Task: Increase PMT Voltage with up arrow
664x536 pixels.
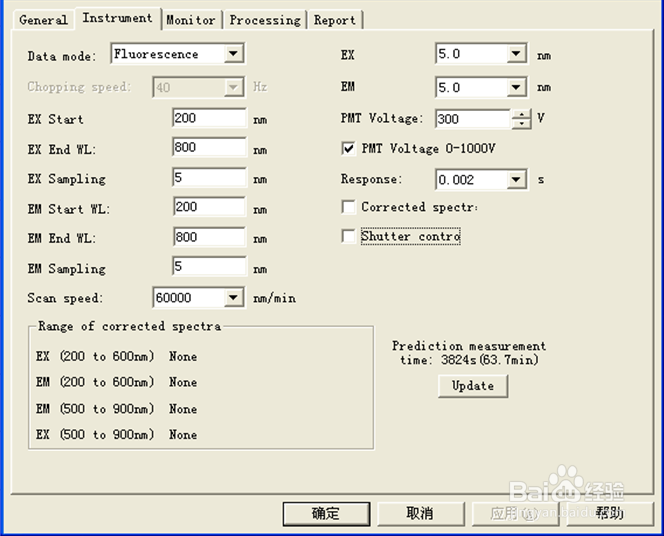Action: coord(521,114)
